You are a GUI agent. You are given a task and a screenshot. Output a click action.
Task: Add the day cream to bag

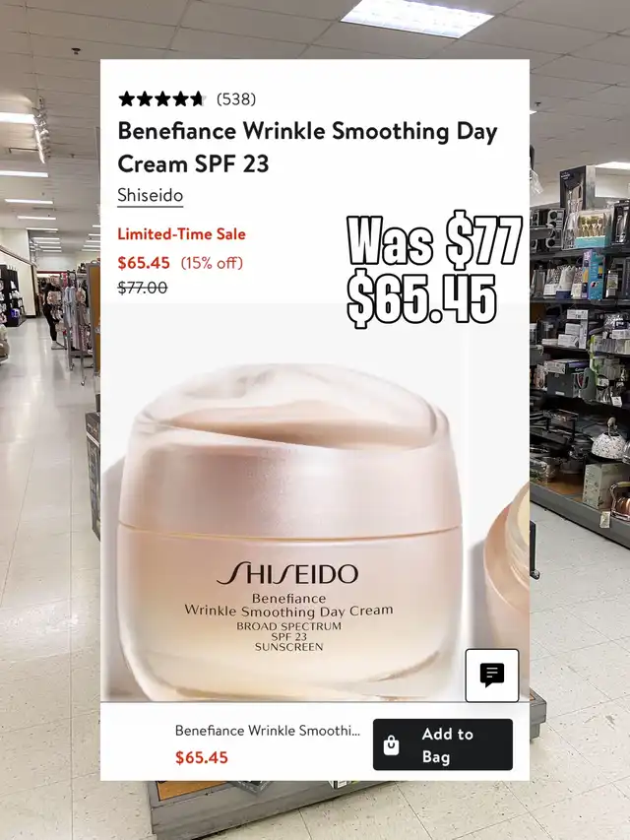coord(443,744)
